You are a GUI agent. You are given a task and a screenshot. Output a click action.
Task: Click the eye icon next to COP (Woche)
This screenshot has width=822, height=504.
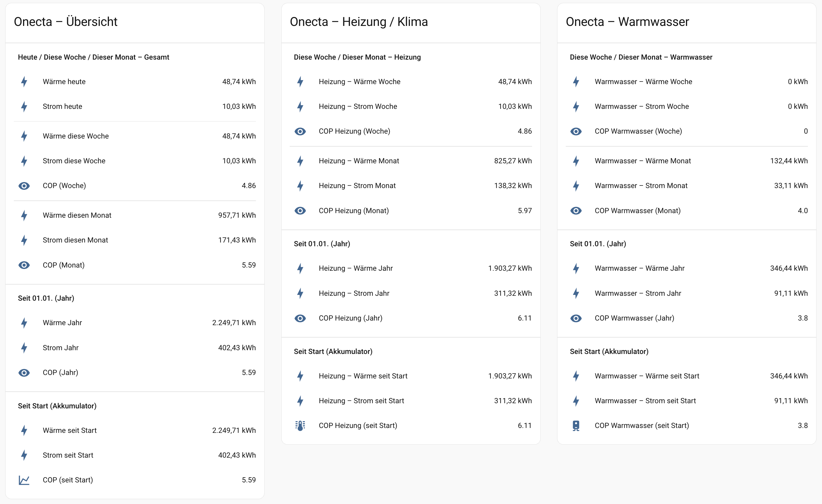tap(24, 186)
